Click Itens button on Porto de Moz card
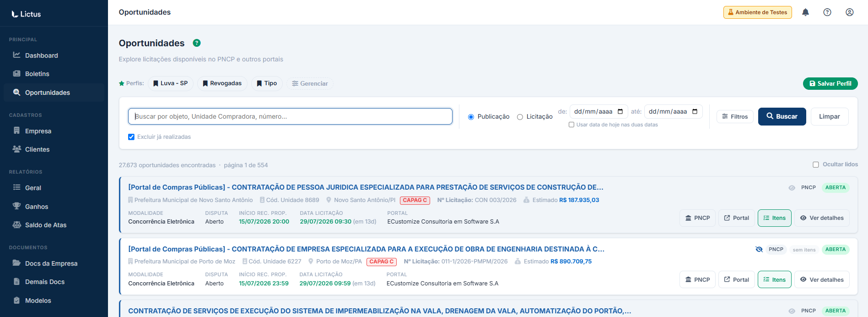 pos(774,280)
